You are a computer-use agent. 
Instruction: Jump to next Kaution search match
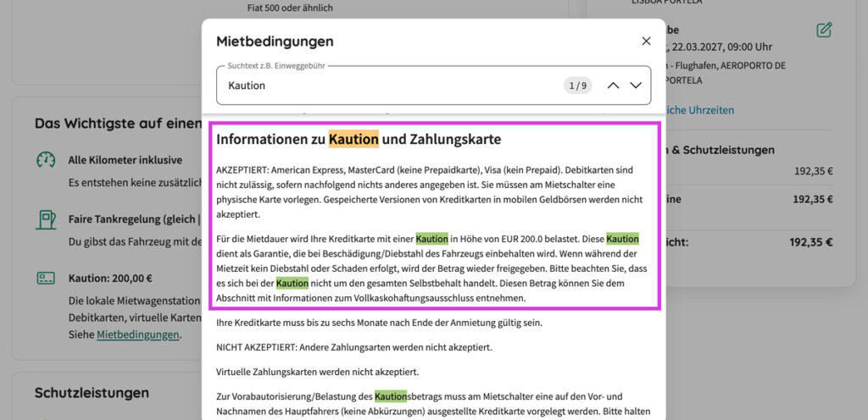pos(636,86)
